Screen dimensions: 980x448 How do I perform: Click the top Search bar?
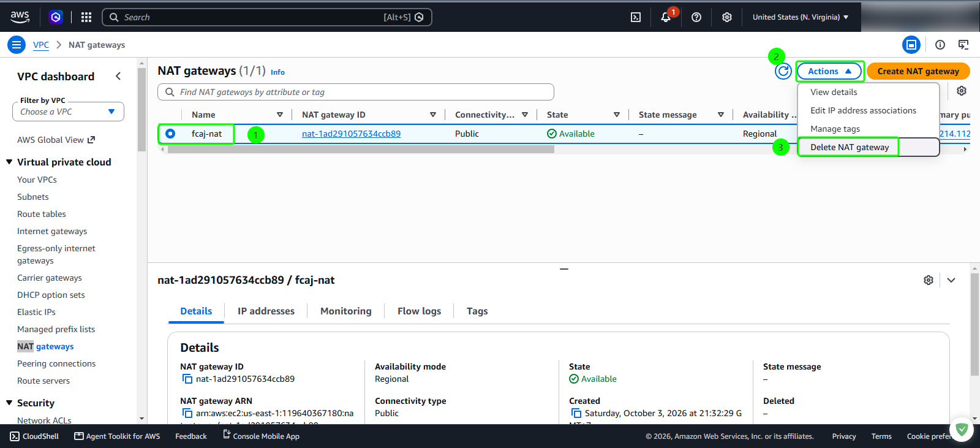click(266, 17)
